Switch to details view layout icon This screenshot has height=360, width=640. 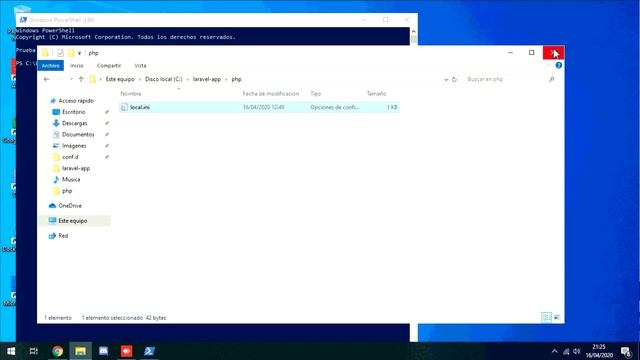point(546,318)
